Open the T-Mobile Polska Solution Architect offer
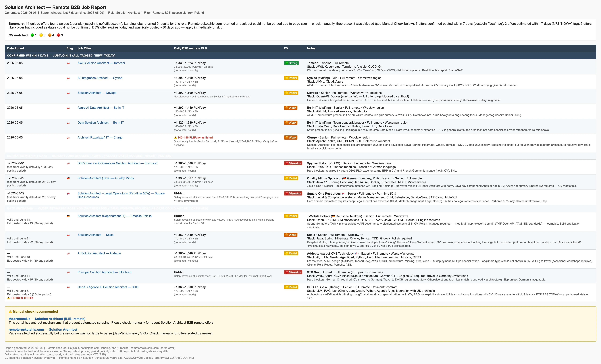Screen dimensions: 601x364 pos(114,216)
